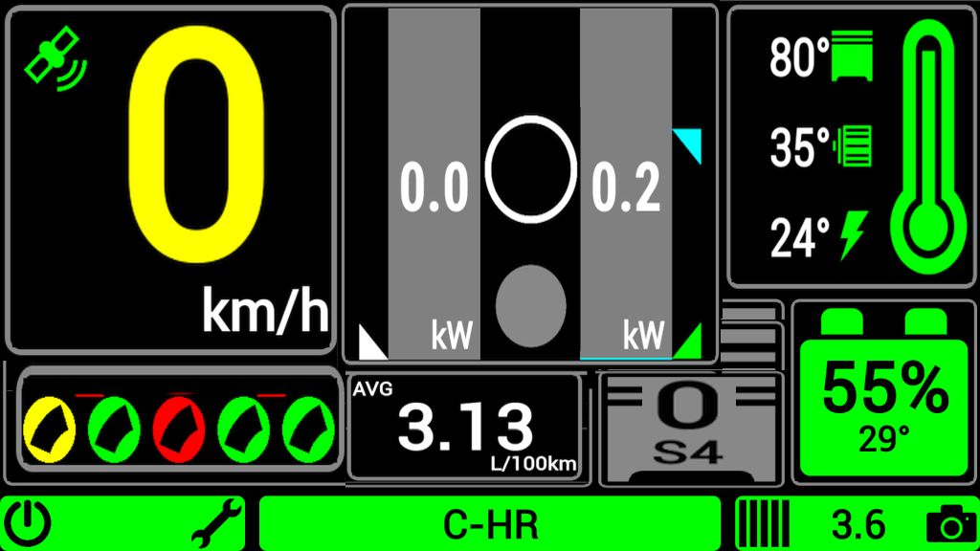Viewport: 980px width, 551px height.
Task: Tap the gear indicator showing S4
Action: [691, 429]
